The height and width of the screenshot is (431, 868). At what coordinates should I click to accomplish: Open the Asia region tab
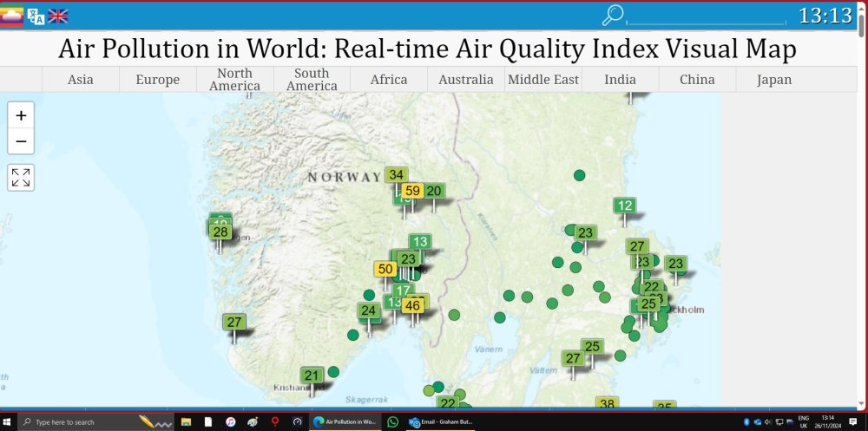click(80, 79)
